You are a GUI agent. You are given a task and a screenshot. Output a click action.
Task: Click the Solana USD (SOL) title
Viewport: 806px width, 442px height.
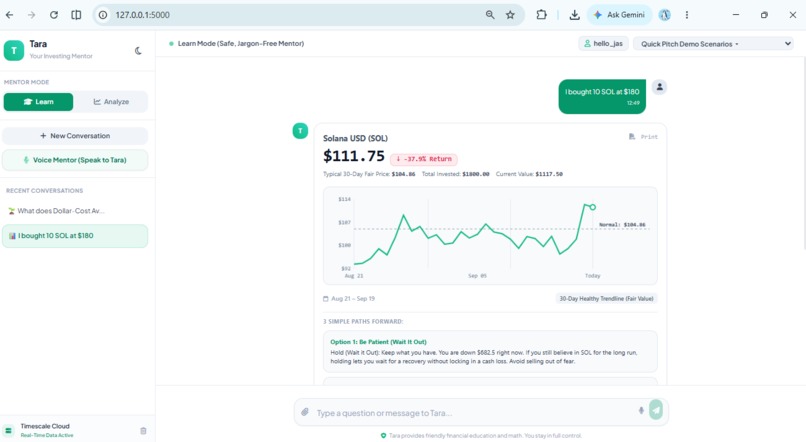355,138
